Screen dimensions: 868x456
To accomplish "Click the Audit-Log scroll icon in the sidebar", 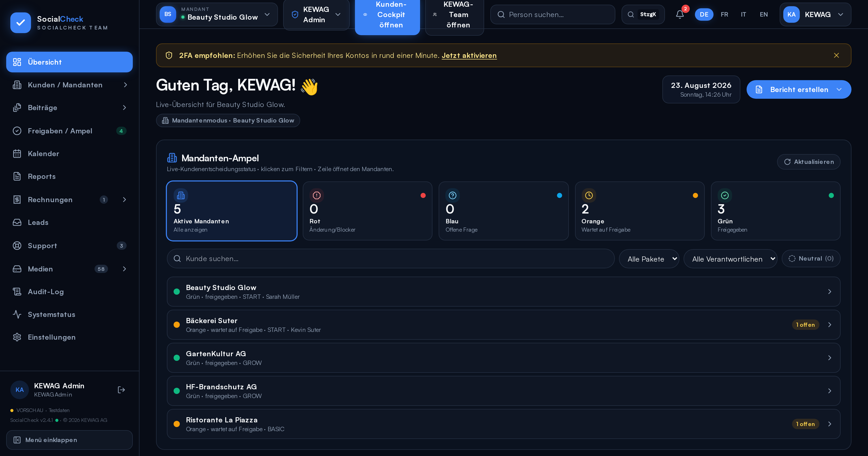I will tap(17, 292).
